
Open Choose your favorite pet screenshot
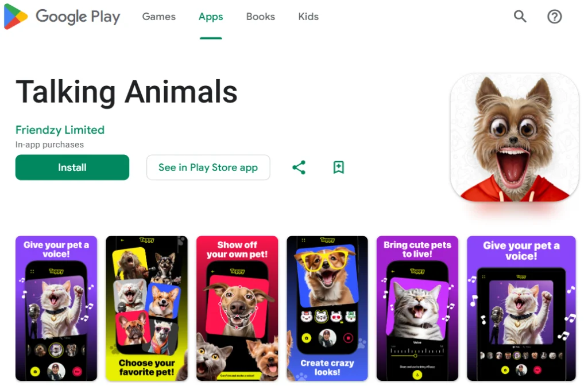click(146, 309)
